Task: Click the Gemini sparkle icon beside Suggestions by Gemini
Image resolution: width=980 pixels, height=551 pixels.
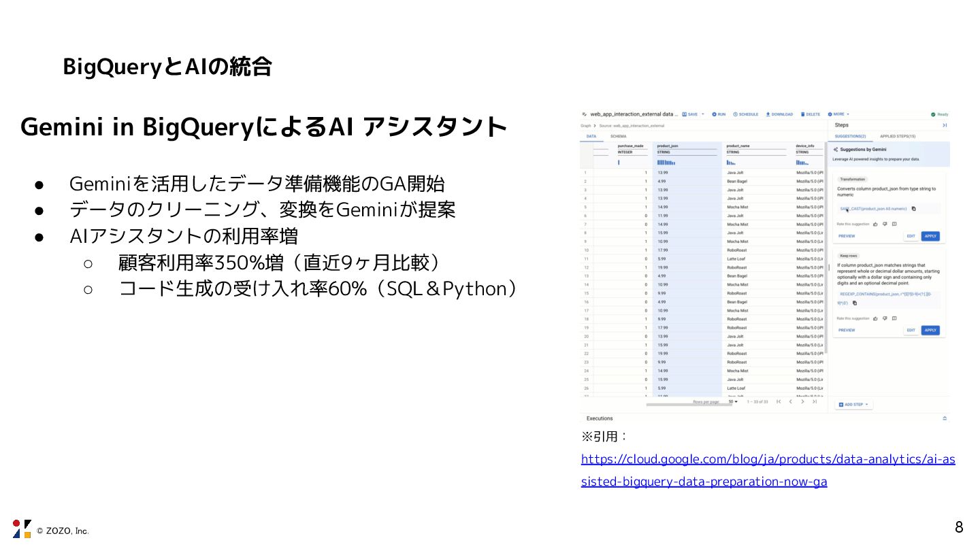Action: (x=836, y=149)
